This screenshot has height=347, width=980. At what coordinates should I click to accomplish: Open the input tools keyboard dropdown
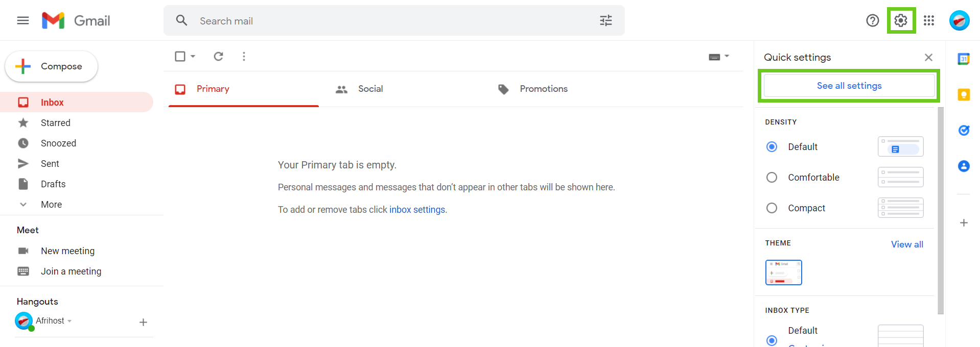click(727, 56)
